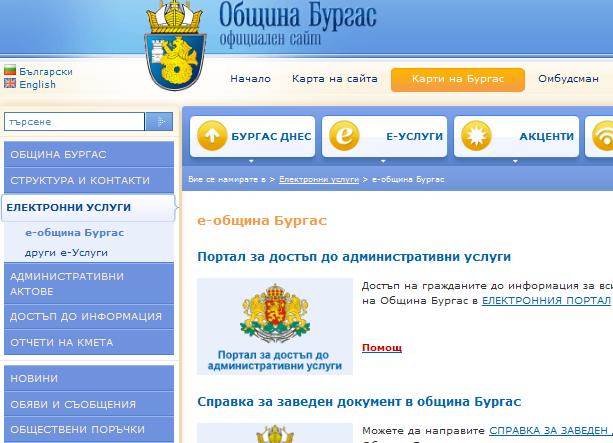Click the Община Бургас header title

tap(298, 16)
